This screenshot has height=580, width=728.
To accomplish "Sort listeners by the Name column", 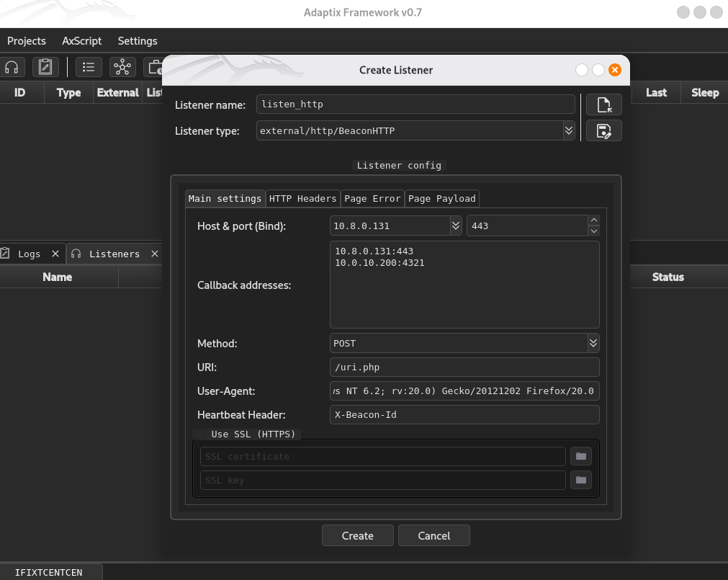I will (x=58, y=277).
